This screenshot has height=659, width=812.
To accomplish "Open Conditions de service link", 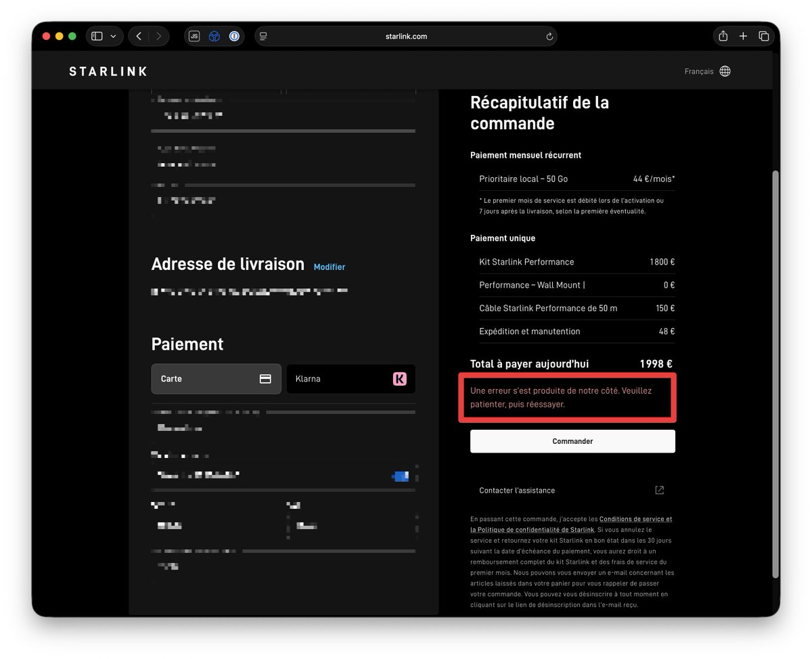I will coord(635,519).
